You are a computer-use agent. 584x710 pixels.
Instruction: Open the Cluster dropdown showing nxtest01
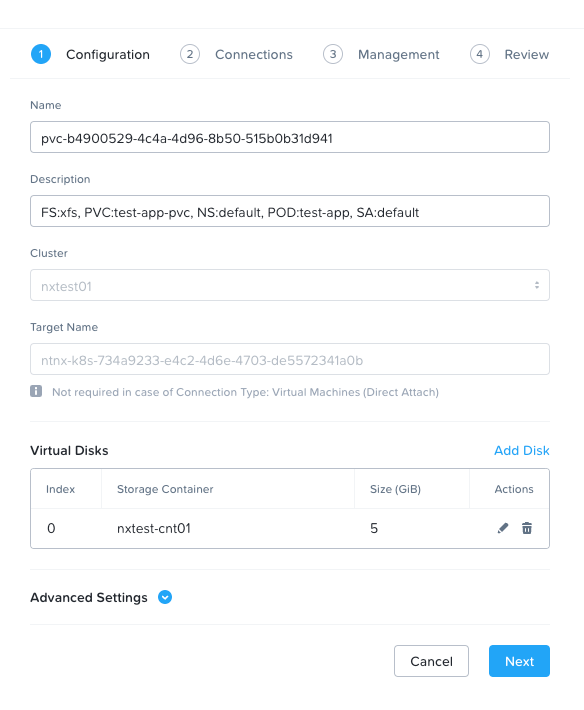tap(290, 285)
